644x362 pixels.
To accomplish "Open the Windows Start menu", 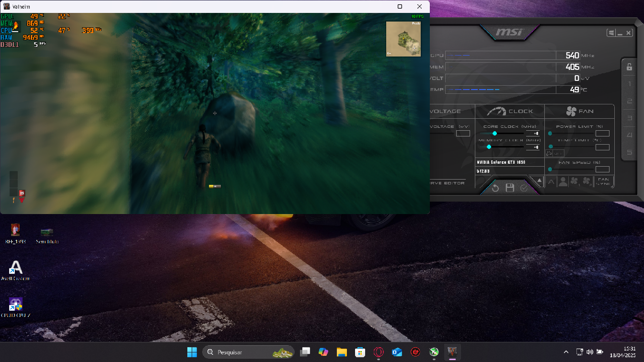I will coord(192,352).
